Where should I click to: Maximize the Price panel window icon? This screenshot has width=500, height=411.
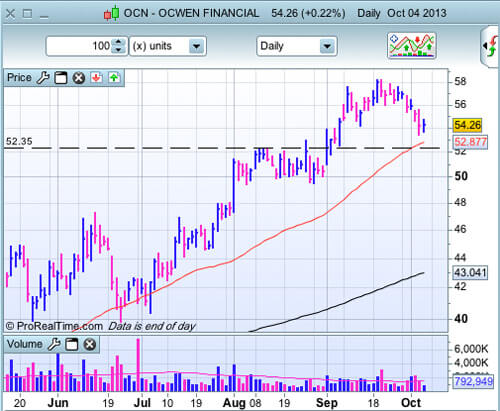[61, 78]
